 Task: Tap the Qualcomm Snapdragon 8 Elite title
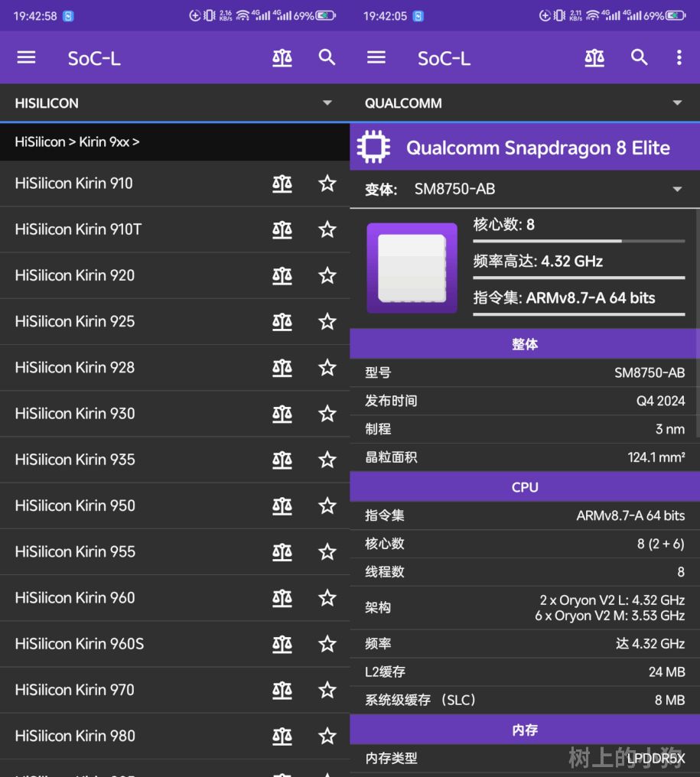pos(538,148)
